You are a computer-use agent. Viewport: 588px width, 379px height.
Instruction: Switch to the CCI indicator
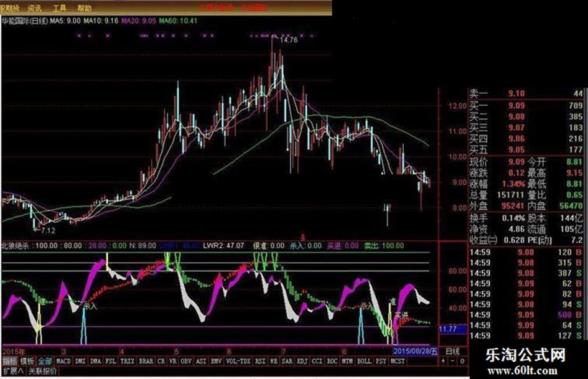coord(317,361)
